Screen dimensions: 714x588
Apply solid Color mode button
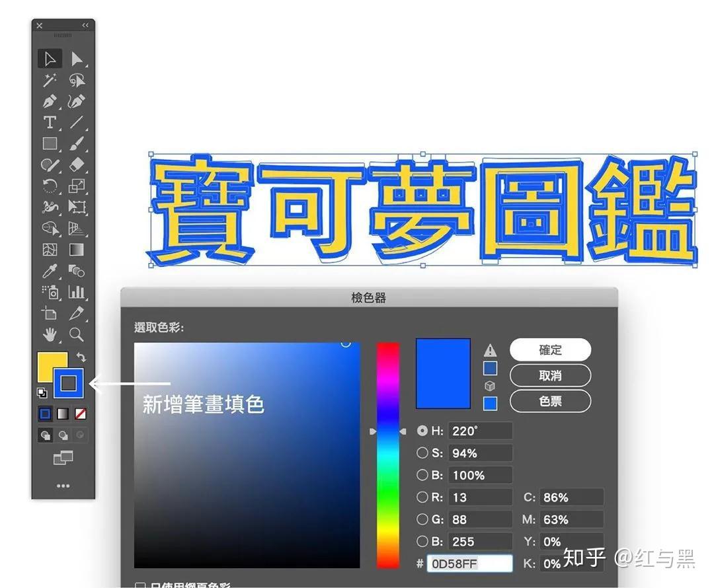coord(45,414)
